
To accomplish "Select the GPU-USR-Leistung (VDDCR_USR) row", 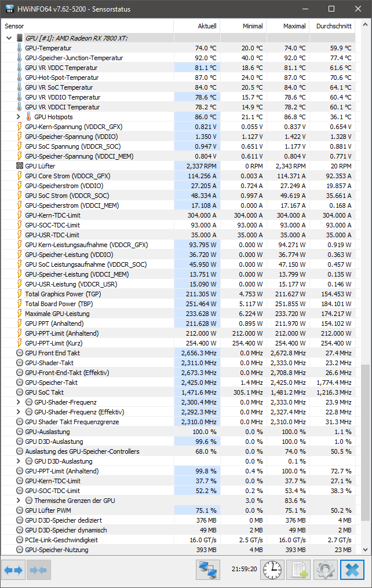I will click(178, 284).
